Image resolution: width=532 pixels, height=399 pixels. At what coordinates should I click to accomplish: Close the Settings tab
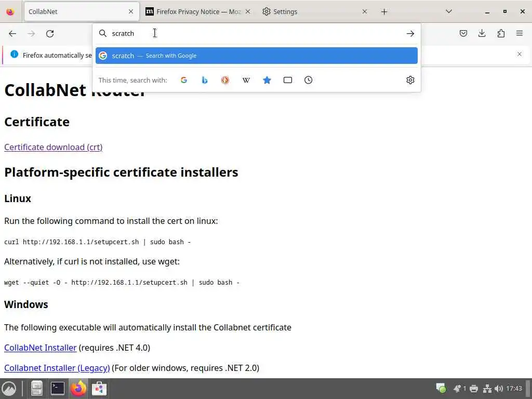point(364,11)
